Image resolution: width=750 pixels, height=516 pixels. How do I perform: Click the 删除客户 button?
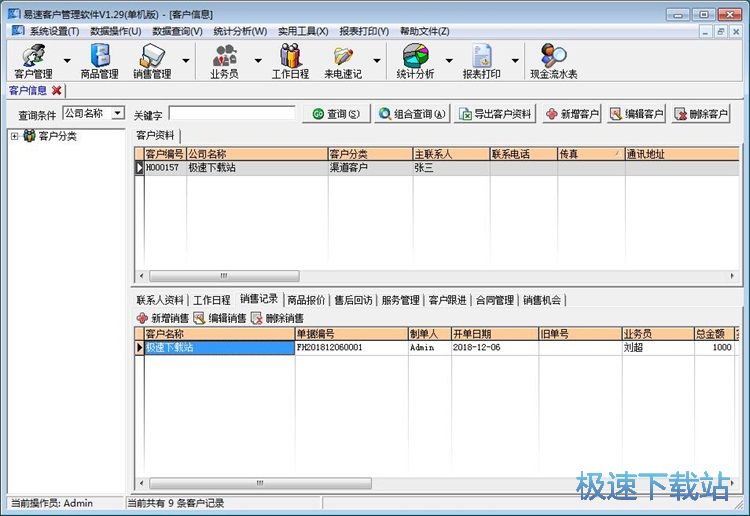point(701,114)
